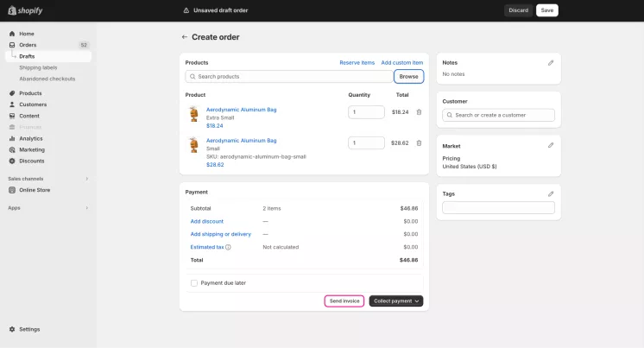
Task: Click the SKU aerodynamic-aluminum-bag-small text
Action: 256,156
